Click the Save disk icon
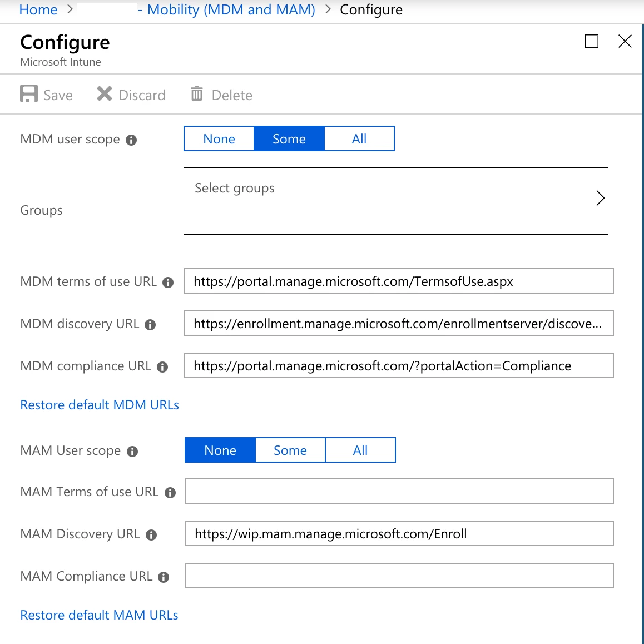Screen dimensions: 644x644 tap(29, 93)
